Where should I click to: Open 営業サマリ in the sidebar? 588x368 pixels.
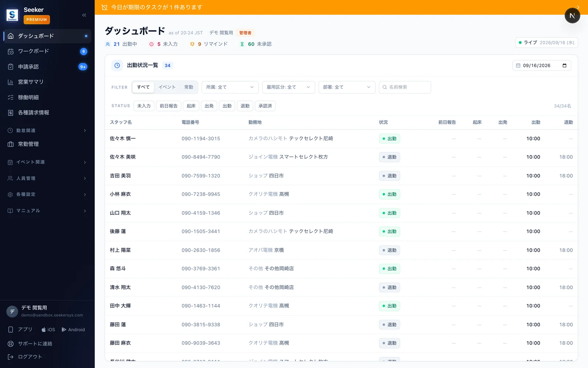coord(47,82)
